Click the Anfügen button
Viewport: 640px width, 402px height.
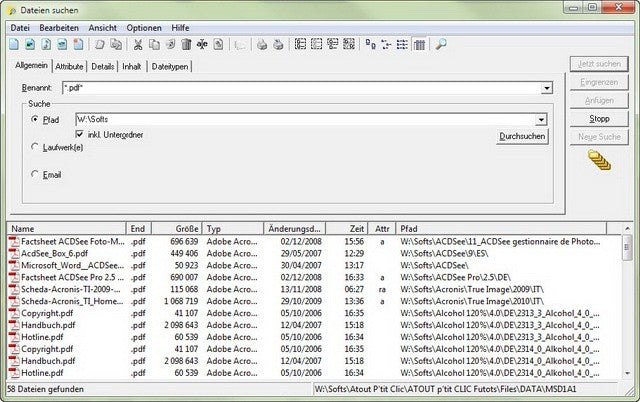point(599,100)
